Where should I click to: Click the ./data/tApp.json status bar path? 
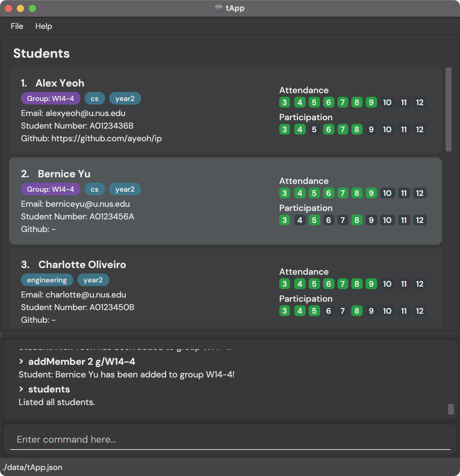tap(32, 467)
